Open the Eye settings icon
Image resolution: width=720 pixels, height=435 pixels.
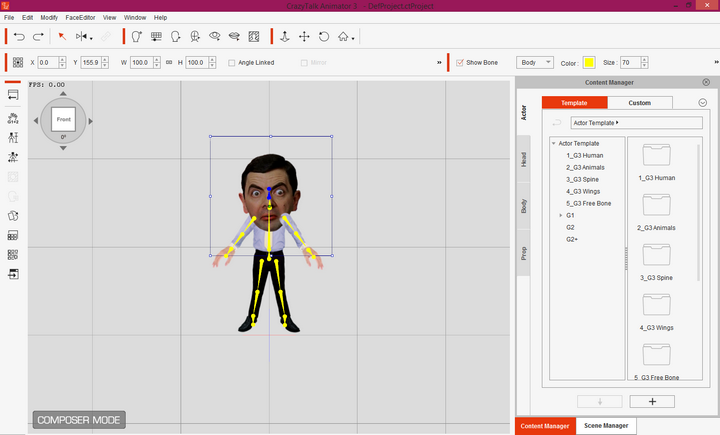click(214, 36)
